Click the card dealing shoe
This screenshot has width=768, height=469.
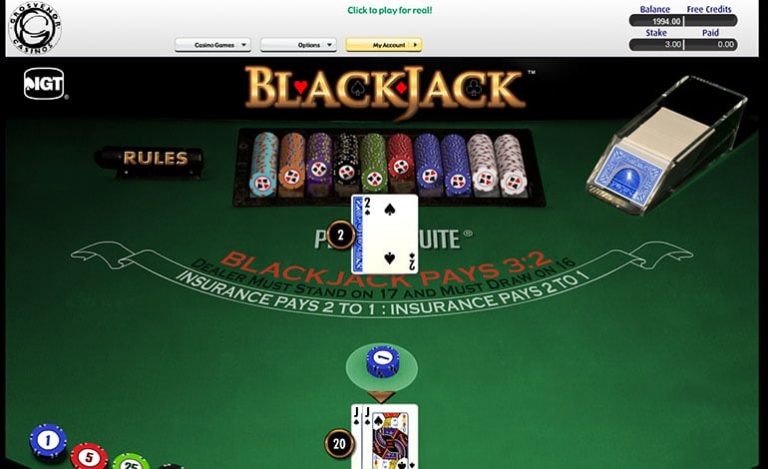667,146
